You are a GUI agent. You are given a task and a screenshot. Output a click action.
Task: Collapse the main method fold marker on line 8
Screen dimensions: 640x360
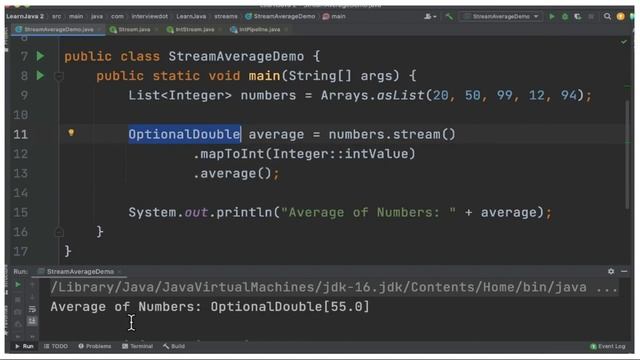(59, 76)
